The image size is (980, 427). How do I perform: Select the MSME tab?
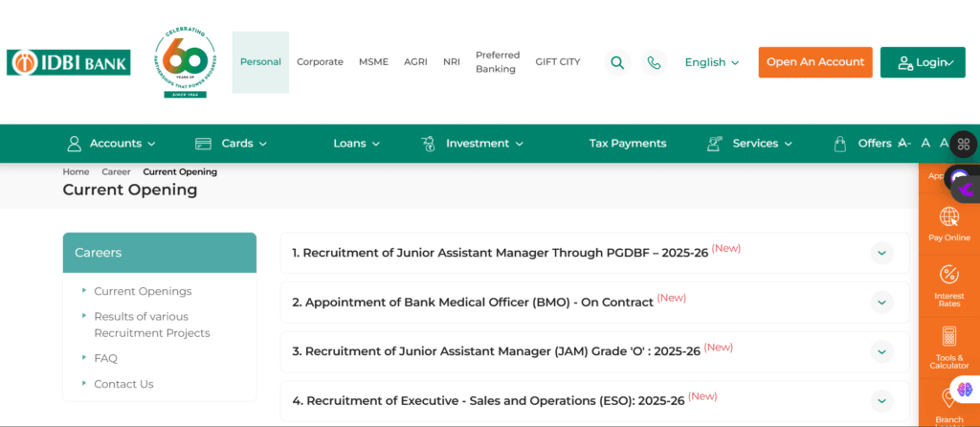pos(374,62)
